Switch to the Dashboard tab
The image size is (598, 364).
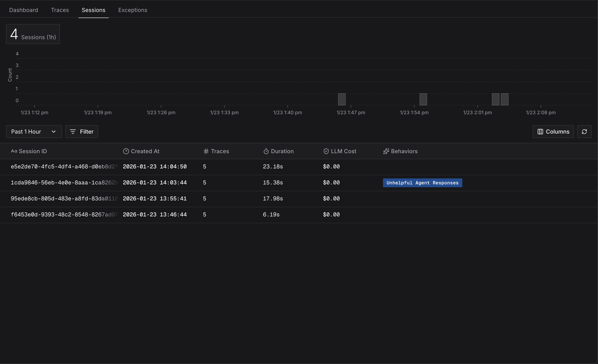pos(24,10)
